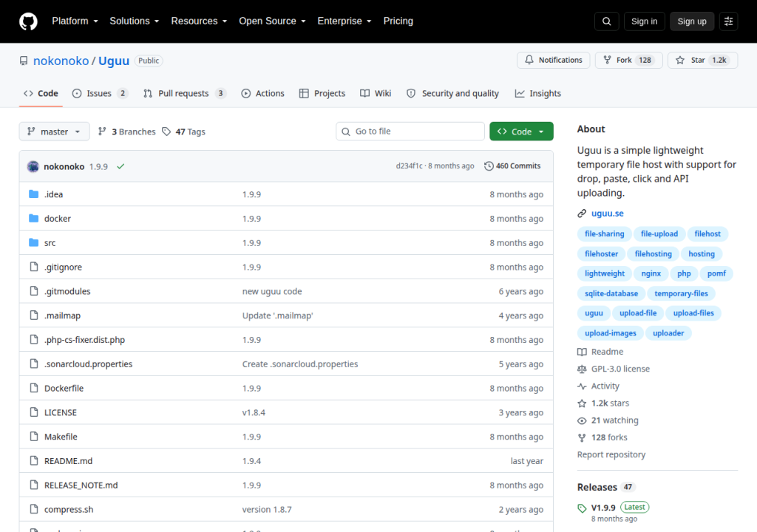Screen dimensions: 757x532
Task: Expand the Solutions menu
Action: (135, 21)
